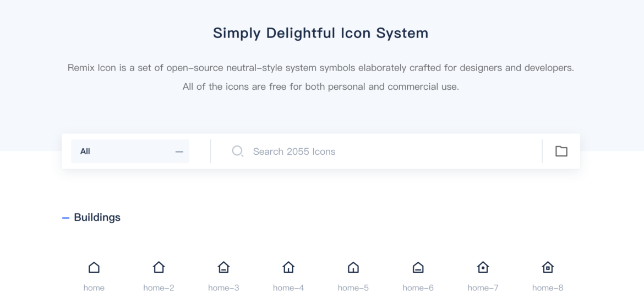Viewport: 644px width, 303px height.
Task: Select the home icon
Action: tap(94, 268)
